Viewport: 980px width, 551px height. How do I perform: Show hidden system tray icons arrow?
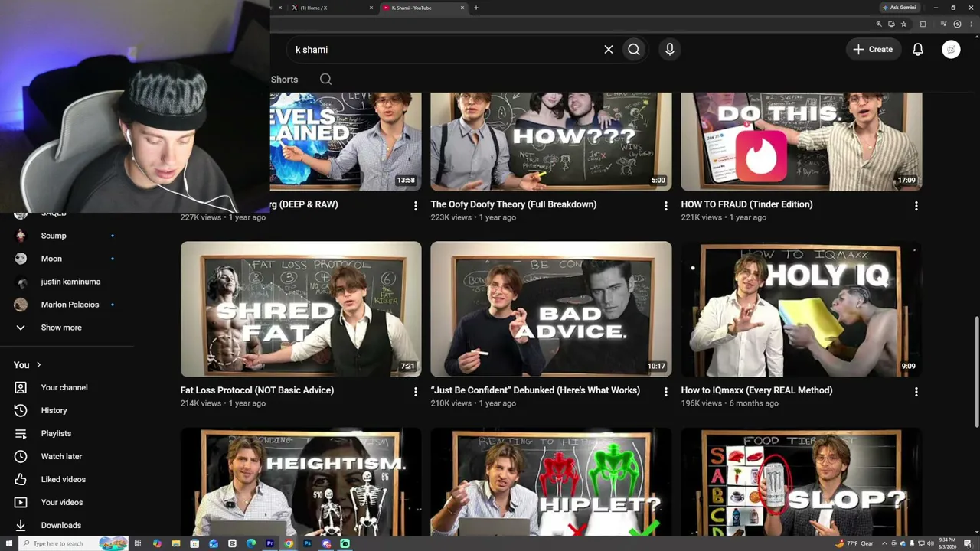(884, 543)
